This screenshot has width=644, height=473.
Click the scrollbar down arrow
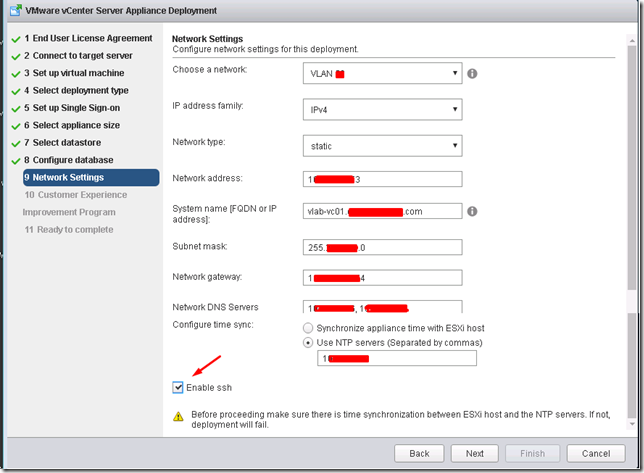click(632, 424)
